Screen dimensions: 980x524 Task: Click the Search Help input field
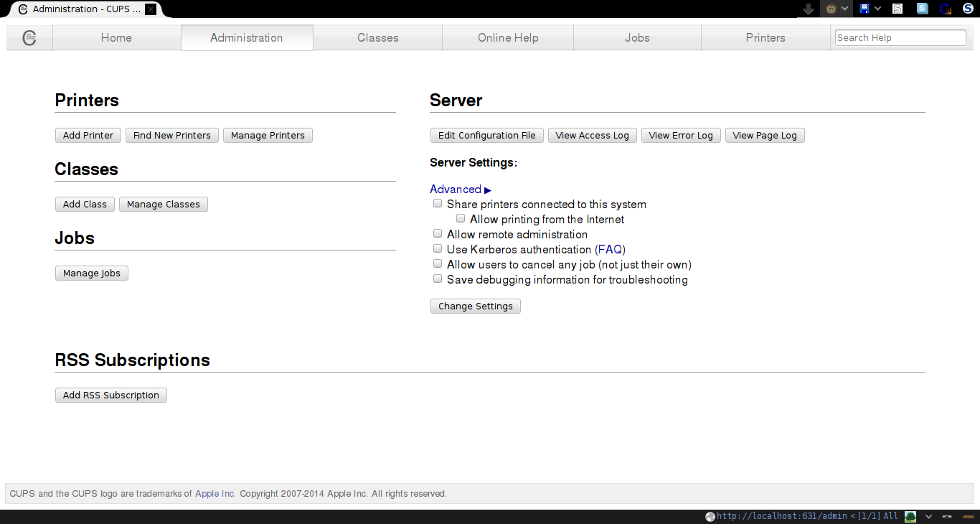900,38
